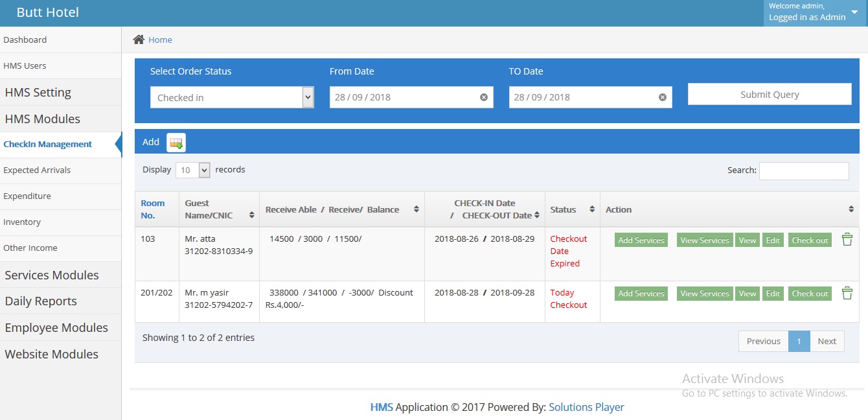Clear the TO Date field
Image resolution: width=868 pixels, height=420 pixels.
coord(662,97)
